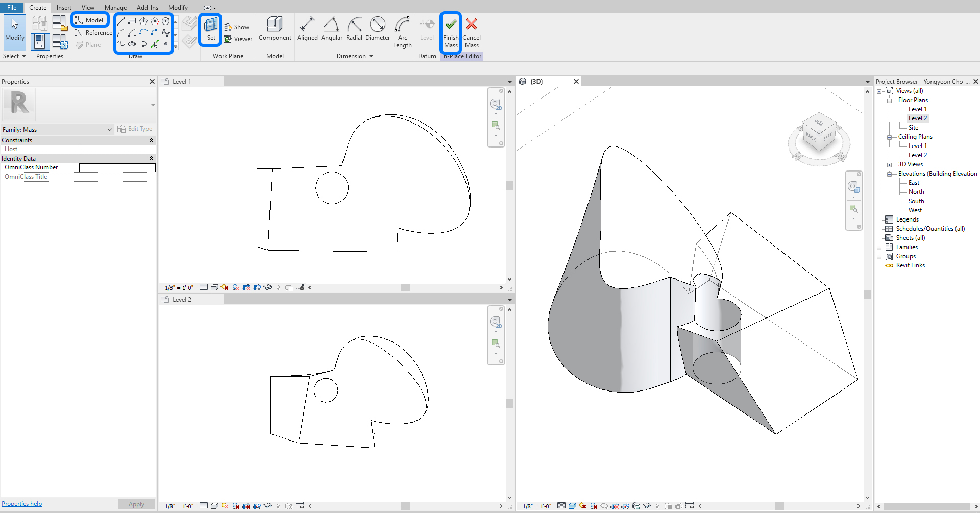
Task: Switch to the Manage ribbon tab
Action: tap(115, 7)
